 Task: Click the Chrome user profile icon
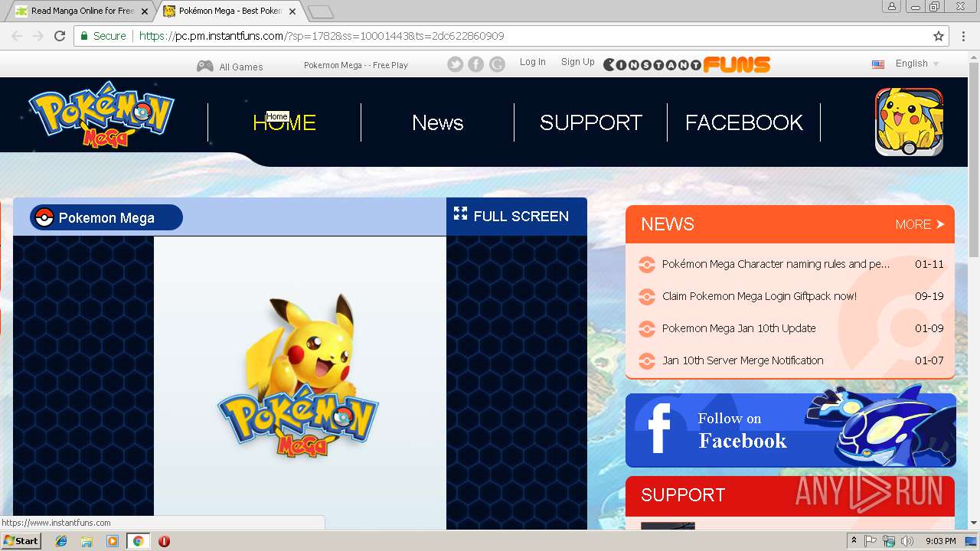[891, 7]
